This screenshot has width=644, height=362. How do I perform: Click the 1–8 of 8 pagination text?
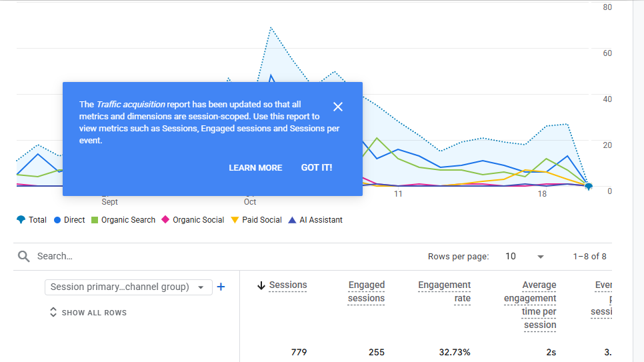coord(590,257)
